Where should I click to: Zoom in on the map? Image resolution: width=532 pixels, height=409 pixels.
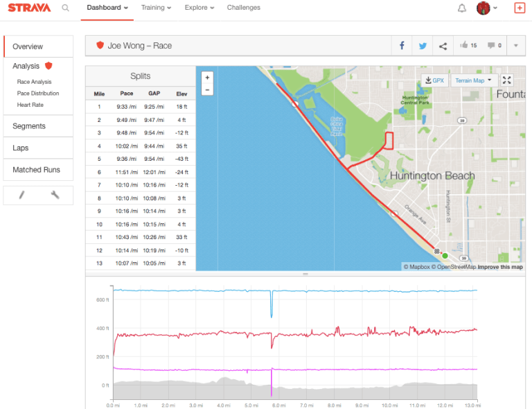(207, 78)
